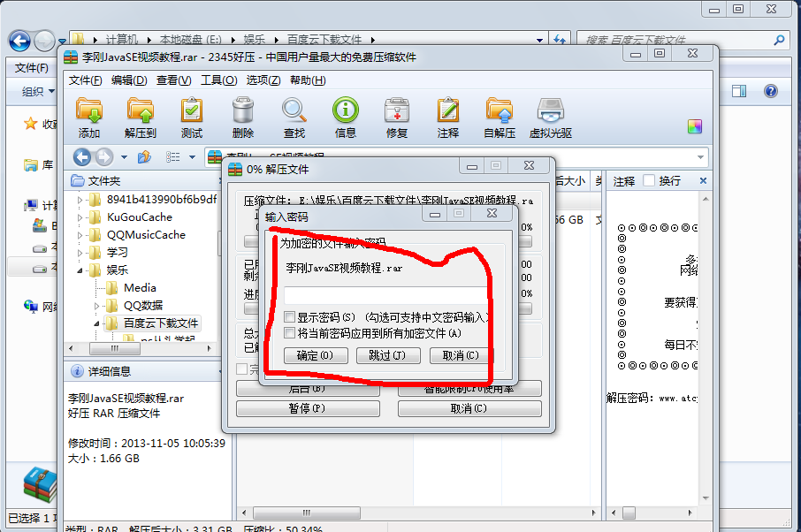This screenshot has width=801, height=532.
Task: Go back in the 好压 archive window
Action: 81,156
